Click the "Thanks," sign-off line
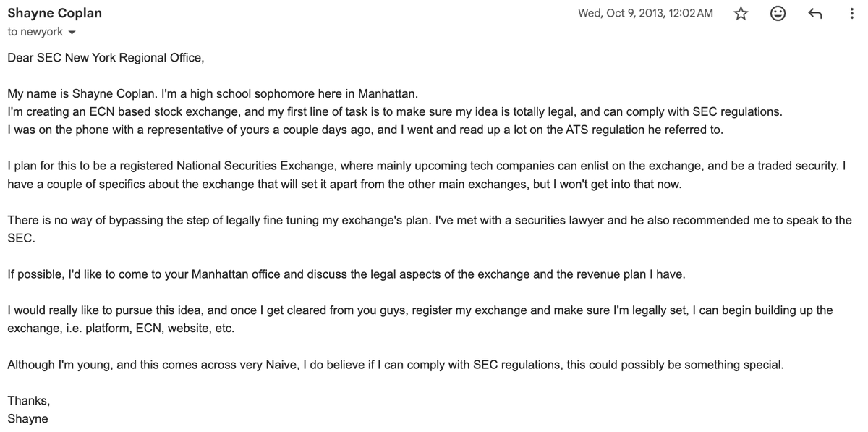Viewport: 868px width, 432px height. click(x=28, y=401)
